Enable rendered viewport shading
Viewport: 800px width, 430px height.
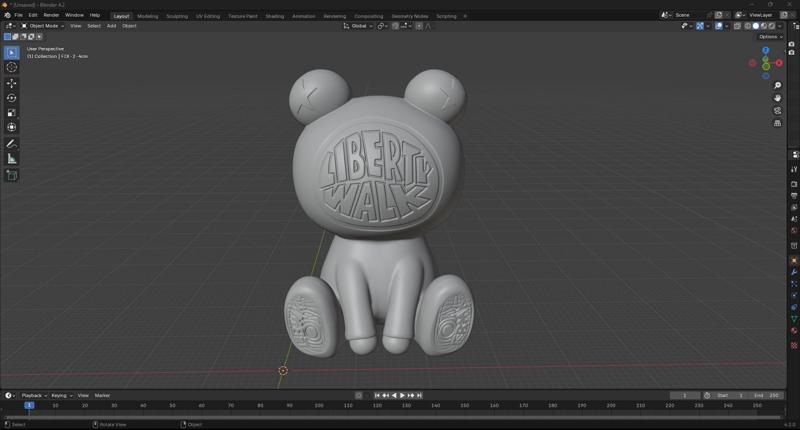(x=772, y=26)
